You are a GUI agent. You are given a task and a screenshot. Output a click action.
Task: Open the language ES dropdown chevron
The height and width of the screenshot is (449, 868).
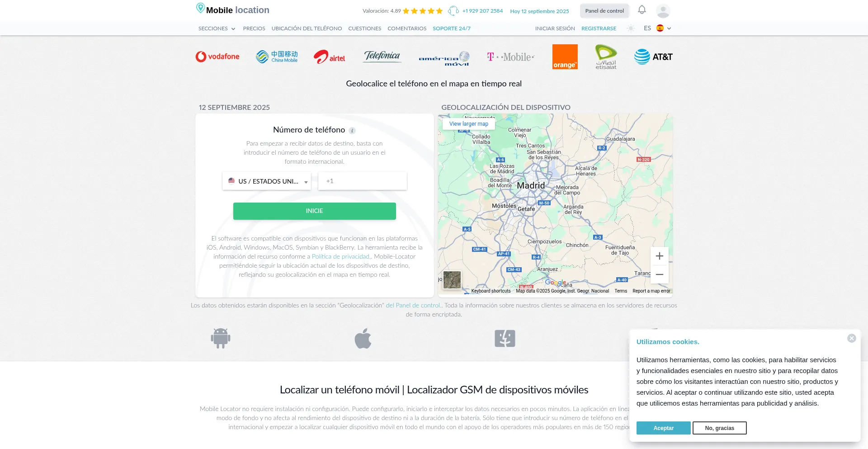click(x=669, y=28)
